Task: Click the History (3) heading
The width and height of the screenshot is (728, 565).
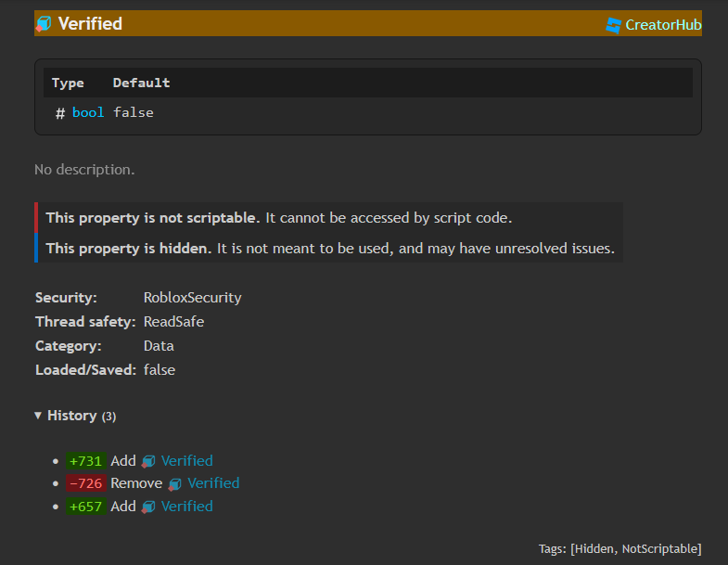Action: click(82, 416)
